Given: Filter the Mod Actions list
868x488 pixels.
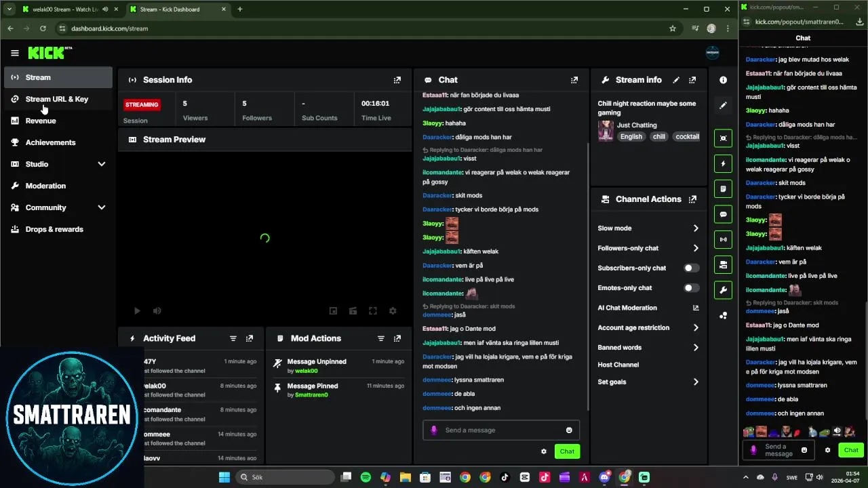Looking at the screenshot, I should click(x=381, y=338).
